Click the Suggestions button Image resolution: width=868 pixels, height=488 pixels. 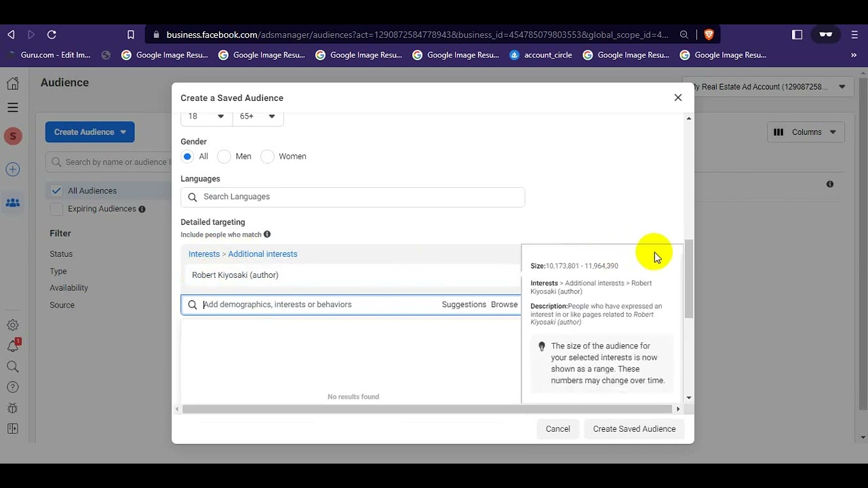point(464,305)
